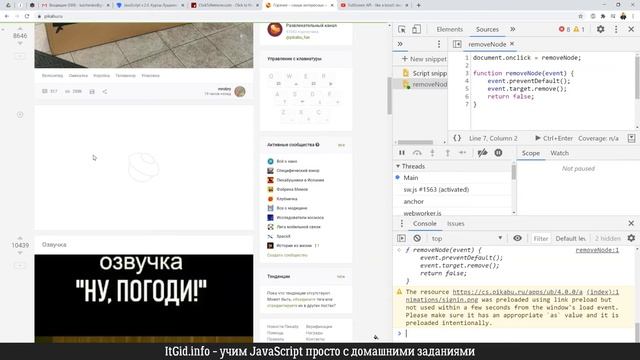Activate the inspect element picker icon
Image resolution: width=640 pixels, height=360 pixels.
[x=402, y=29]
